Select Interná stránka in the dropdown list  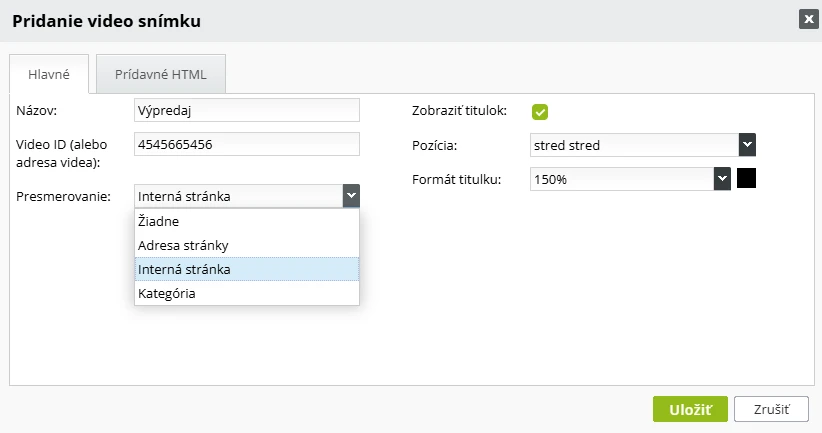(x=247, y=269)
